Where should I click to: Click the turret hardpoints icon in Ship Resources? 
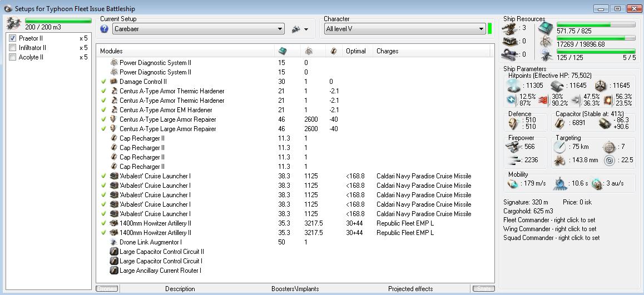click(x=510, y=28)
